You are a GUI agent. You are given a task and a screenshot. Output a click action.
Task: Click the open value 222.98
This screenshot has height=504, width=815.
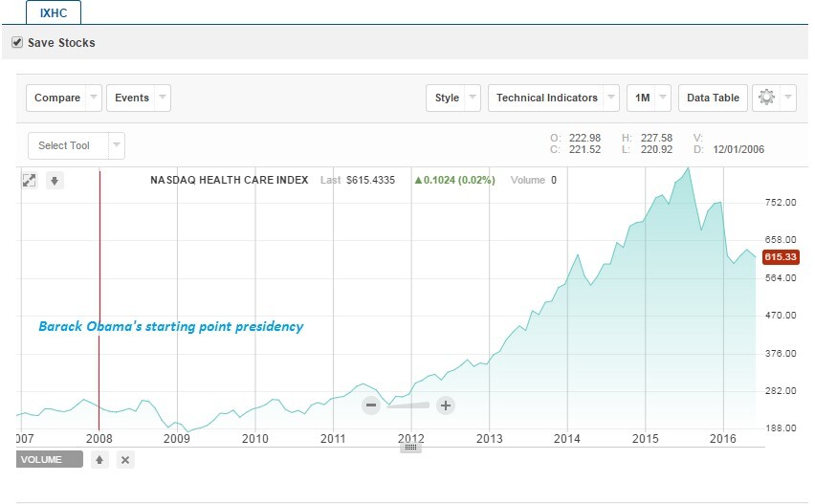point(584,138)
